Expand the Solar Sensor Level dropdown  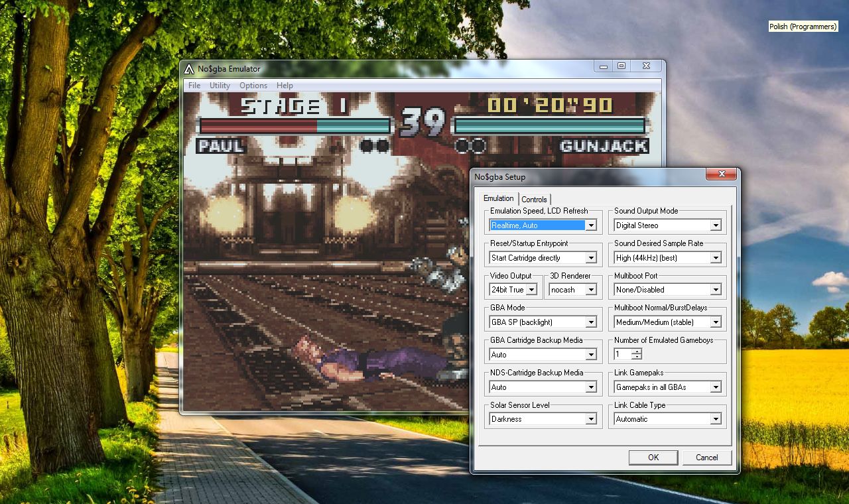point(590,419)
